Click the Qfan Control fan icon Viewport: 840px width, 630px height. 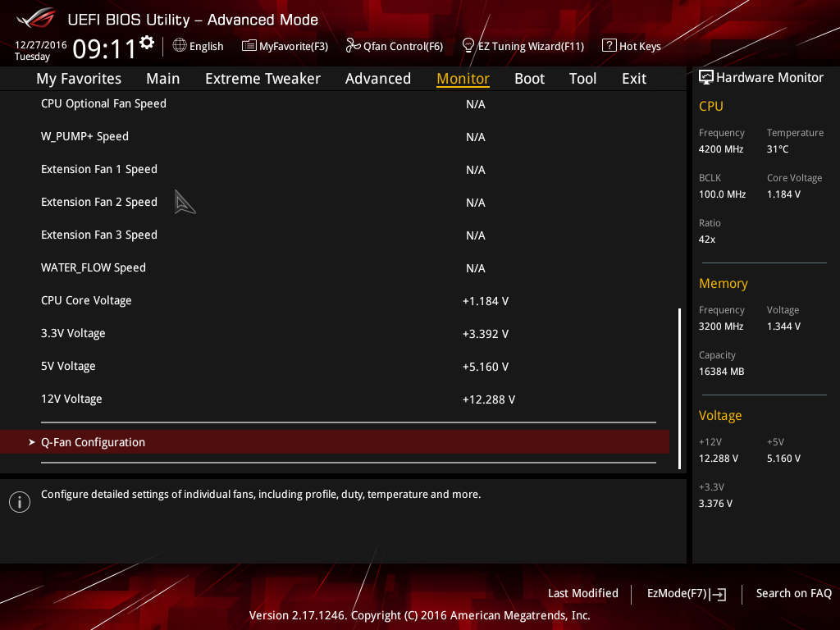(x=353, y=46)
